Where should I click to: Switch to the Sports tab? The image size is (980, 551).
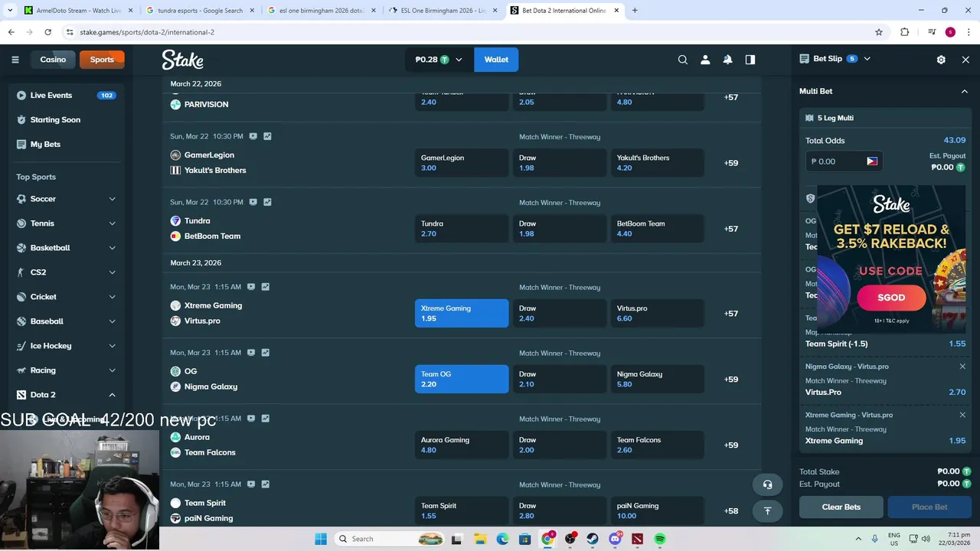tap(102, 60)
